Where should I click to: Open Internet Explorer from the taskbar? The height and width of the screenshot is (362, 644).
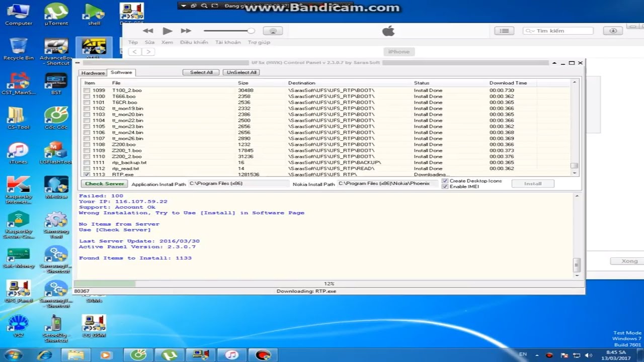click(45, 354)
